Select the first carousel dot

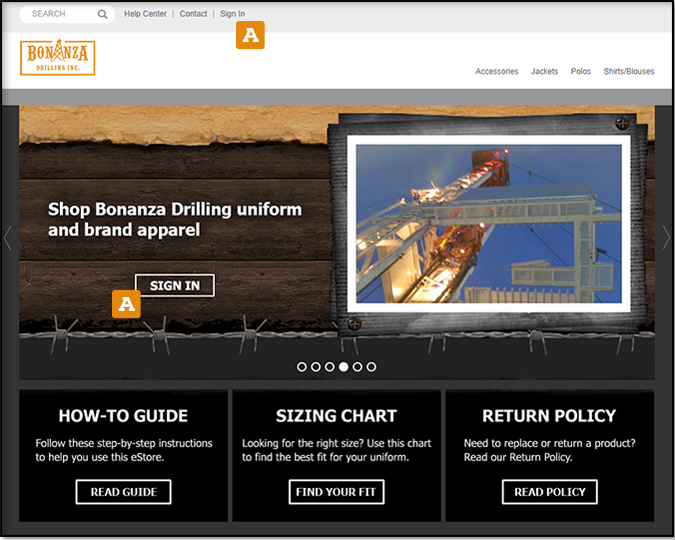(x=302, y=367)
